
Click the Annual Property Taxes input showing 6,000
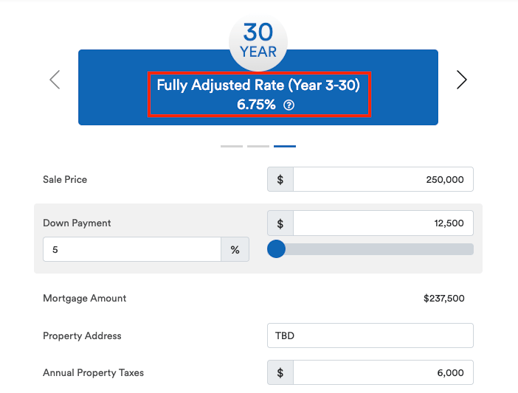click(x=383, y=372)
